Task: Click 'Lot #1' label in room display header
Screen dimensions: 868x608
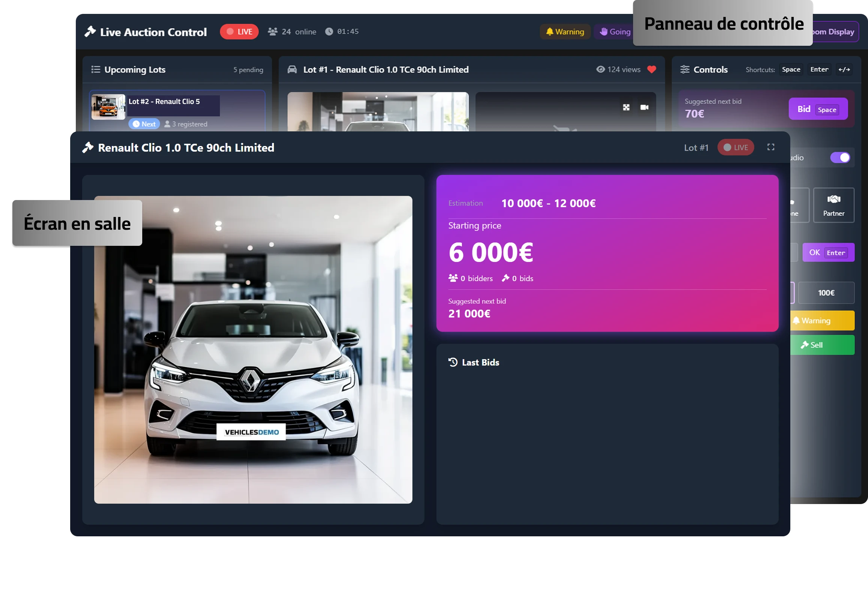Action: point(696,148)
